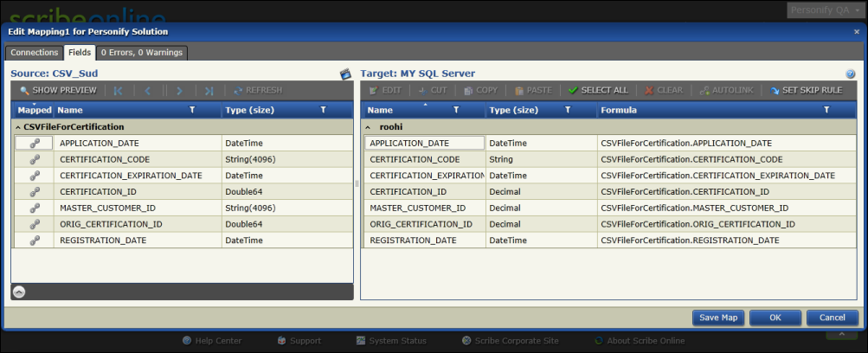Click Double64 type for ORIG_CERTIFICATION_ID
Viewport: 868px width, 353px height.
(x=243, y=224)
